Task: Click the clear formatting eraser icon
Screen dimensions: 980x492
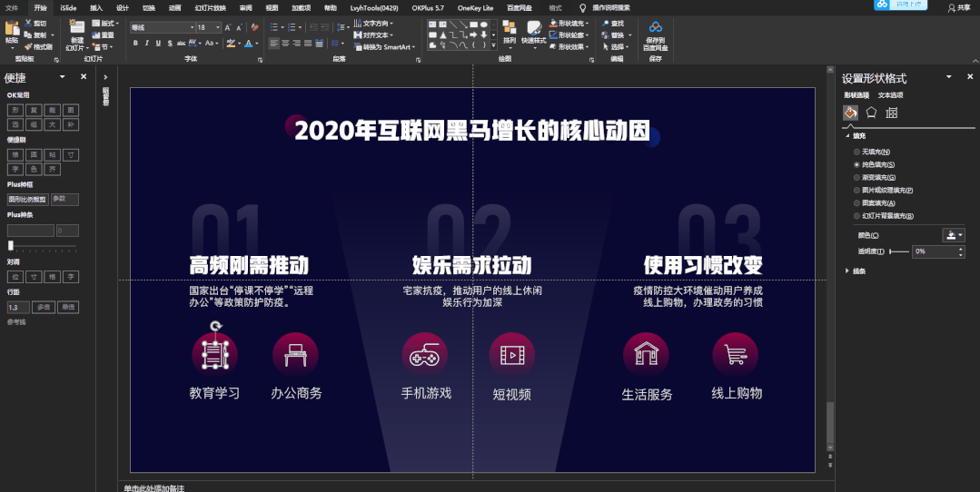Action: click(254, 27)
